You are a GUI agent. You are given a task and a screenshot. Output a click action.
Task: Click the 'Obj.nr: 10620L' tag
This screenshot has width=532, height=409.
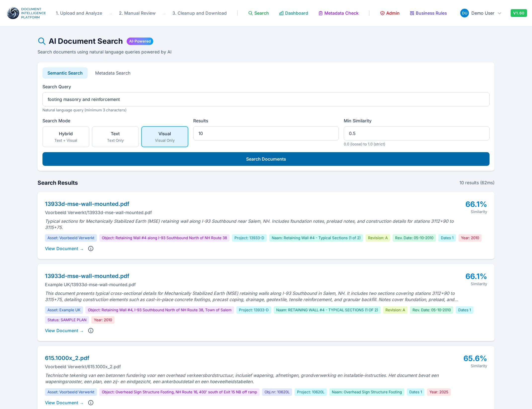(x=277, y=392)
